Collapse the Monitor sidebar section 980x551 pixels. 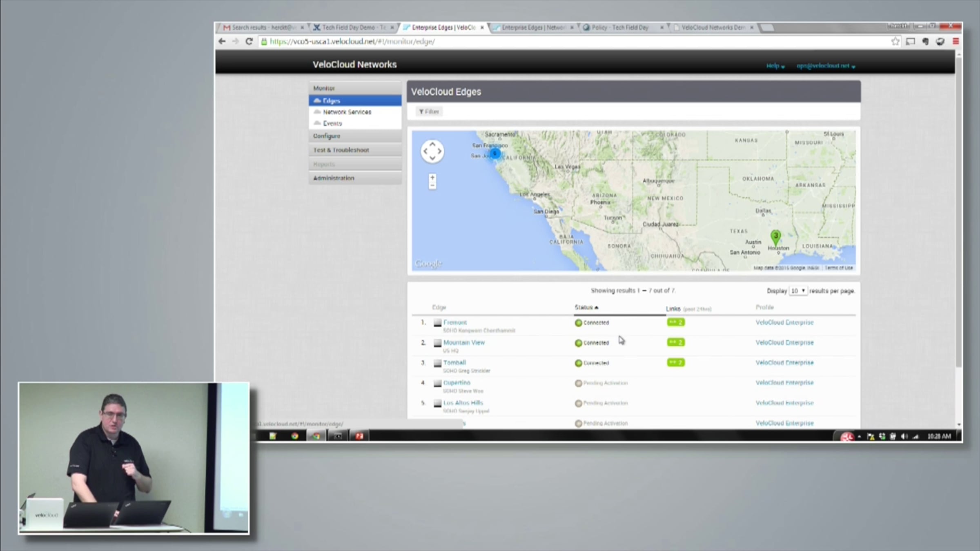(x=355, y=88)
